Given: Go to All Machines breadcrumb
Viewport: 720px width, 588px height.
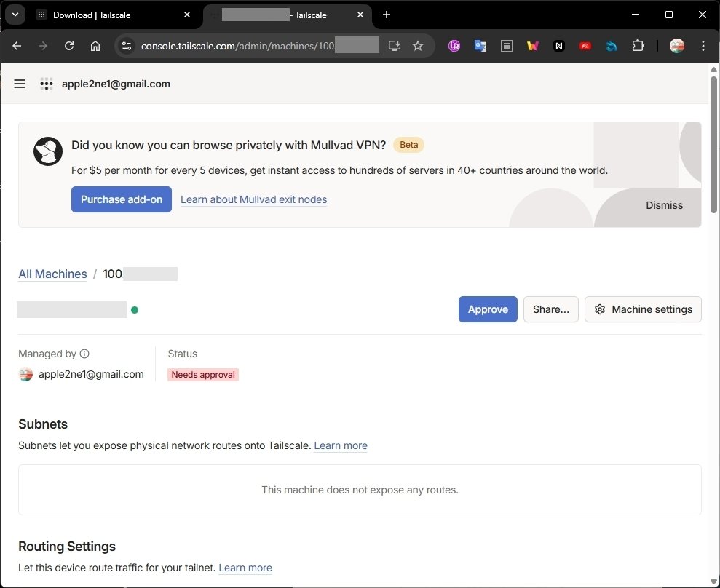Looking at the screenshot, I should pos(53,274).
